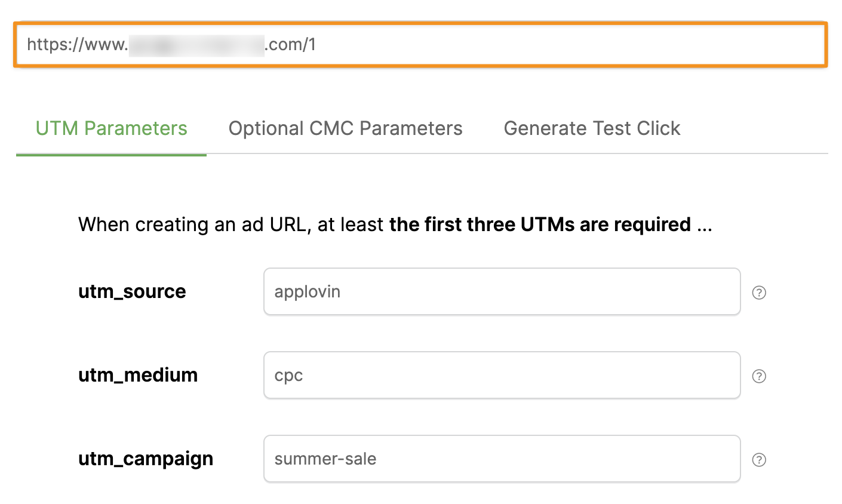Focus the utm_source field containing applovin
Screen dimensions: 842x504
click(x=502, y=291)
